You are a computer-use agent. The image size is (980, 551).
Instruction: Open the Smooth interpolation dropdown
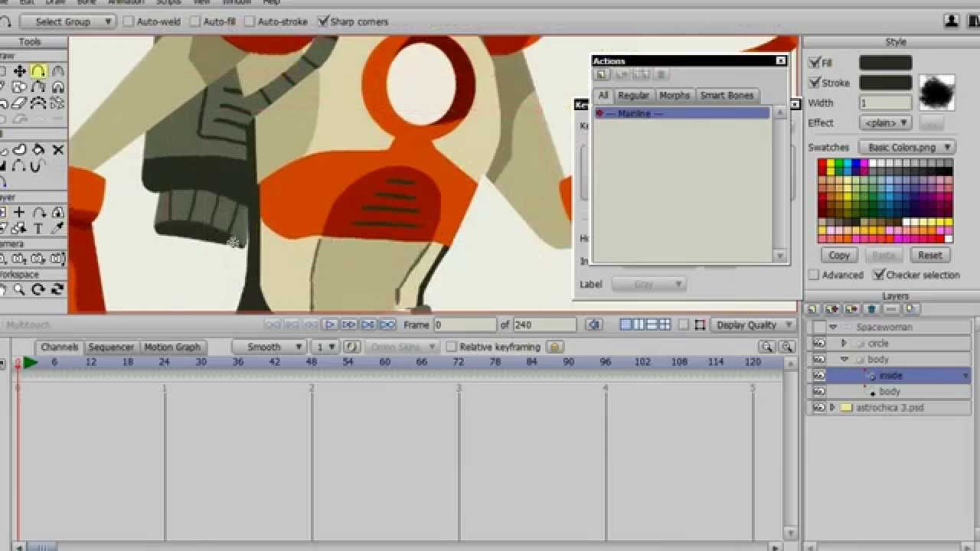tap(269, 347)
